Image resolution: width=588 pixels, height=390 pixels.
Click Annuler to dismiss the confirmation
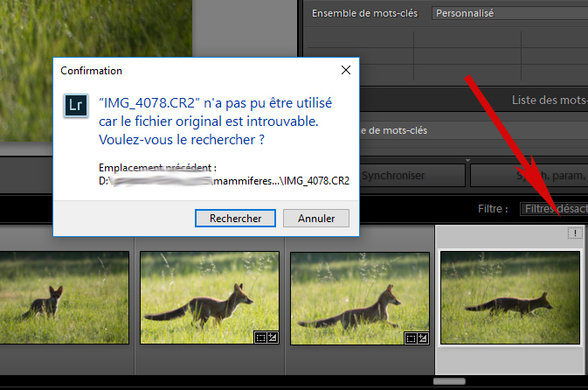coord(315,218)
